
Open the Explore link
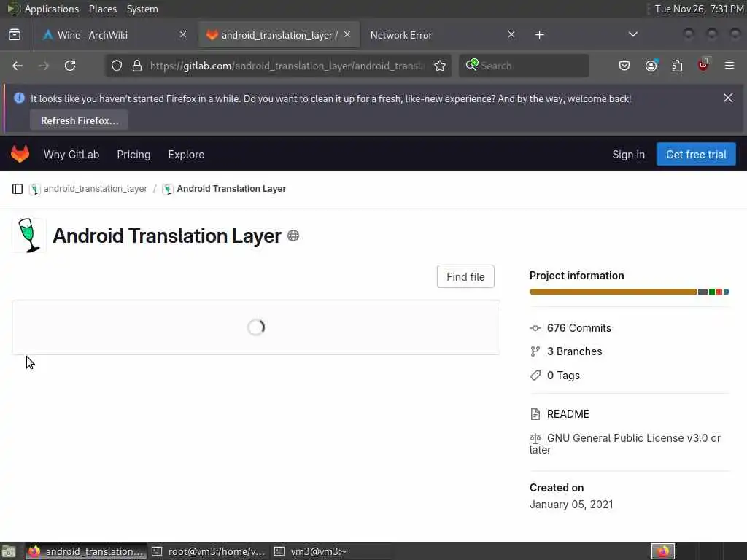click(x=186, y=155)
